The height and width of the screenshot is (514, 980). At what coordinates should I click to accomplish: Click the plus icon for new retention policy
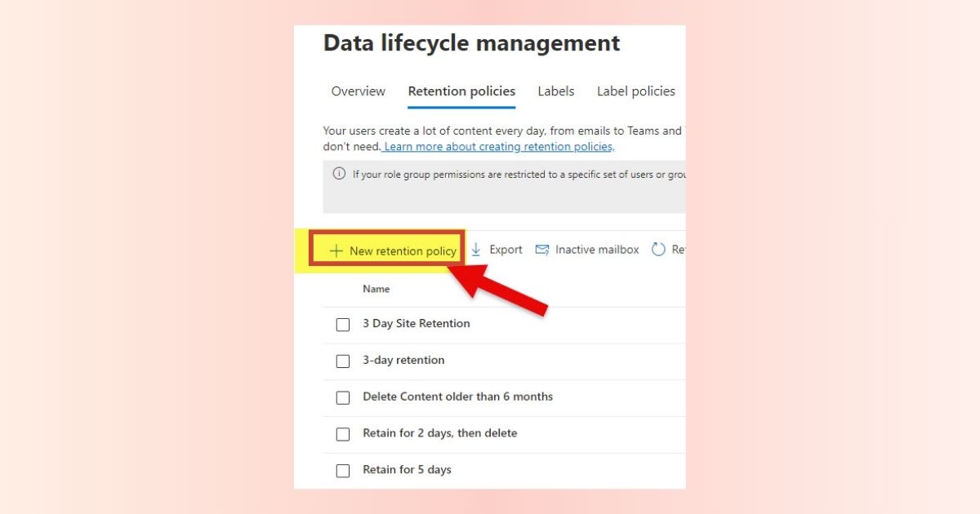(x=336, y=251)
